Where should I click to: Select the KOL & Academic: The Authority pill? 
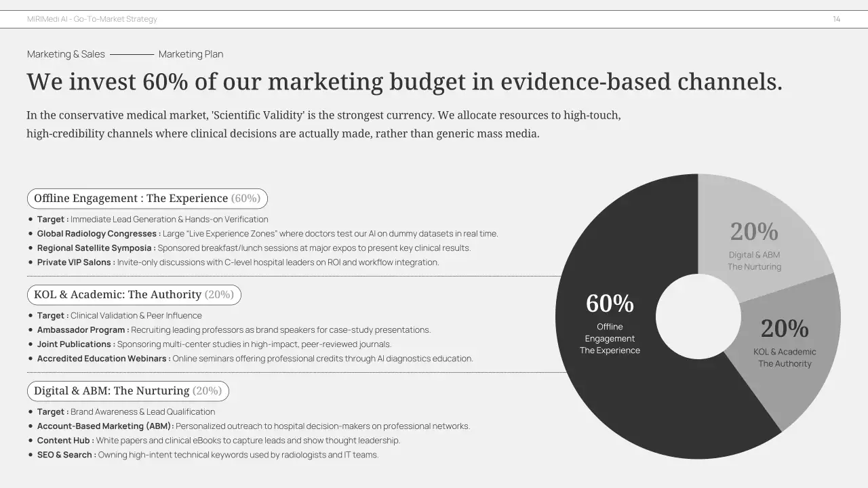point(134,295)
